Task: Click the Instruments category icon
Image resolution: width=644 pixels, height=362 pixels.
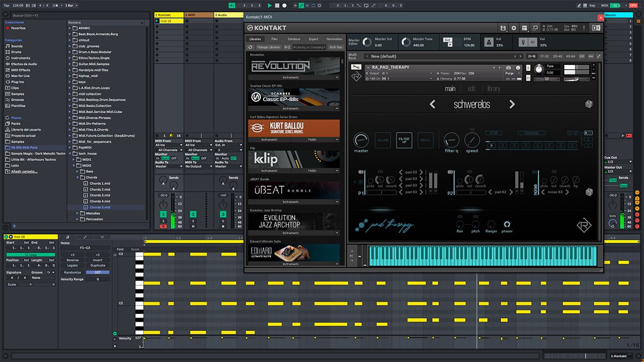Action: [x=7, y=58]
